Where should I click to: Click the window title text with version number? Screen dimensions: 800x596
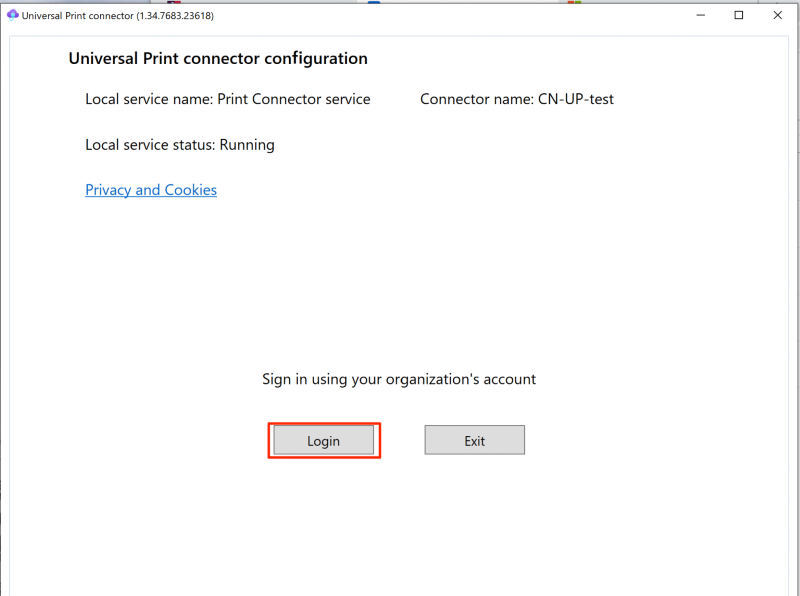coord(118,16)
